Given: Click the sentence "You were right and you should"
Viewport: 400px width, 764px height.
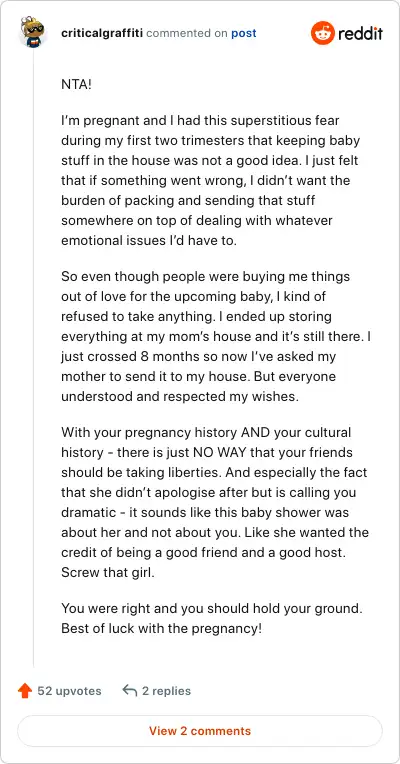Looking at the screenshot, I should (x=212, y=609).
